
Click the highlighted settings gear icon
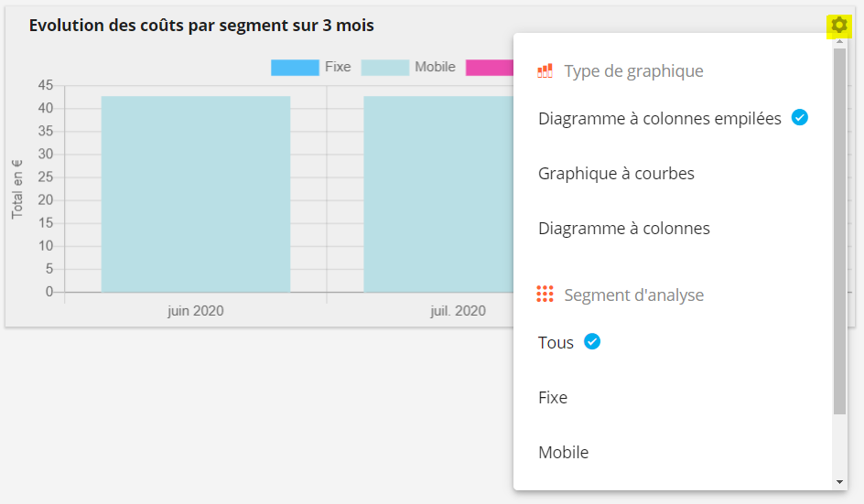pos(838,26)
